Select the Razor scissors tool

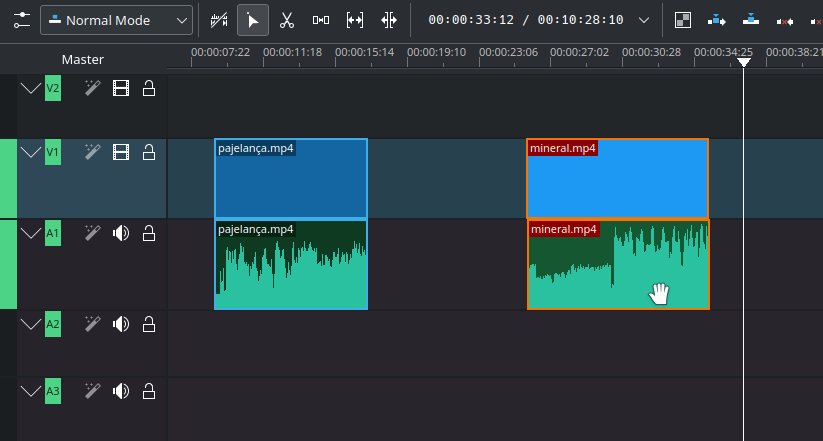(x=287, y=20)
